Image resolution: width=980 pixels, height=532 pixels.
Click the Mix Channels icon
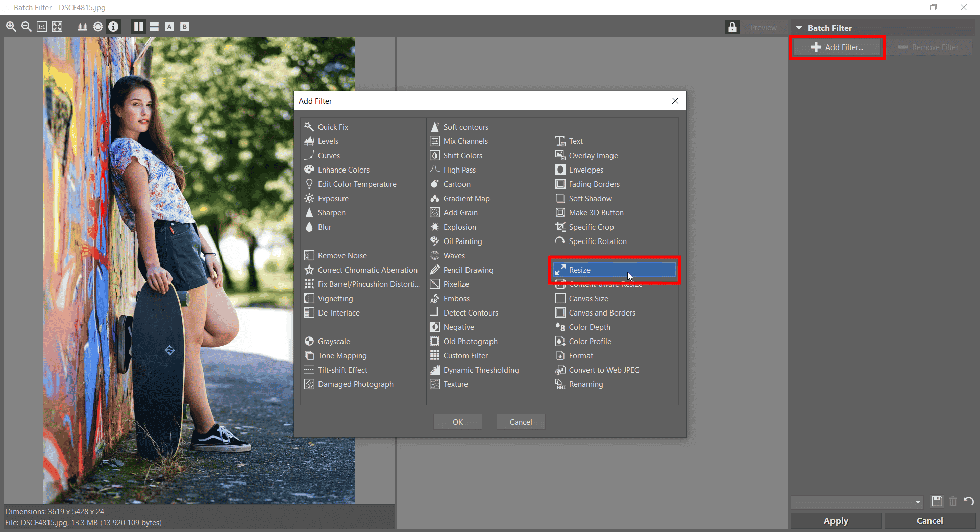point(435,141)
